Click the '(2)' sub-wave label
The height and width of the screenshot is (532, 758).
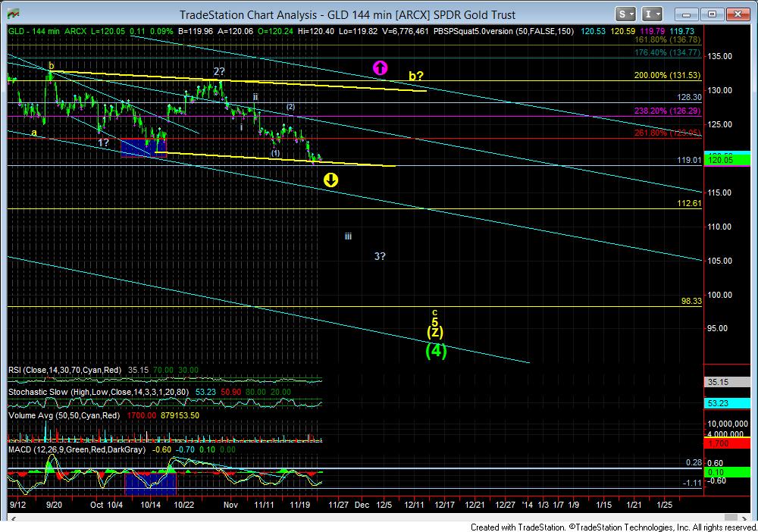pyautogui.click(x=290, y=107)
